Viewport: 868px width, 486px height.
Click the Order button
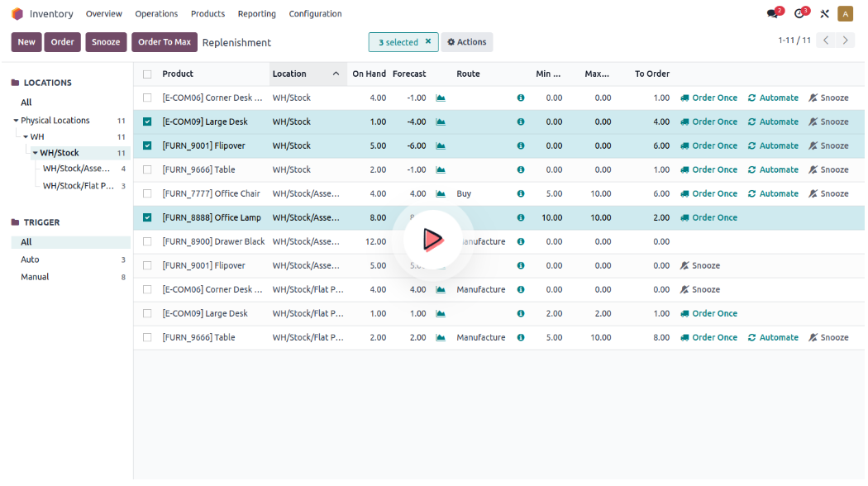63,42
